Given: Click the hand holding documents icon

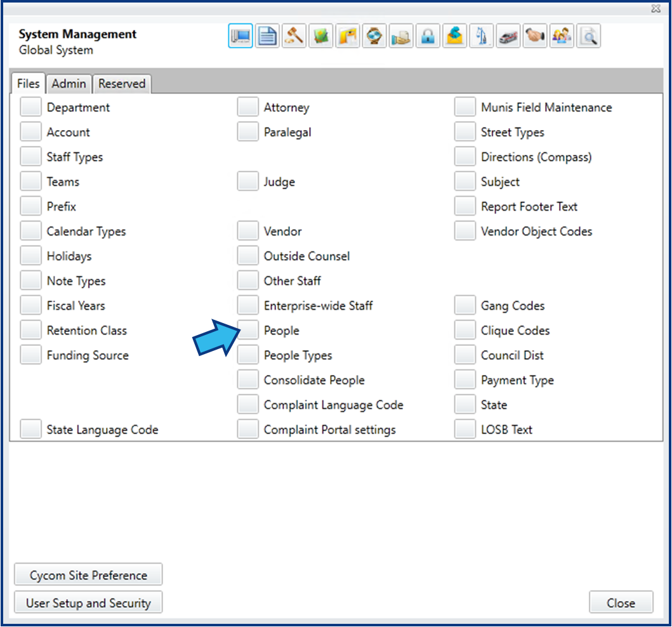Looking at the screenshot, I should pos(401,36).
